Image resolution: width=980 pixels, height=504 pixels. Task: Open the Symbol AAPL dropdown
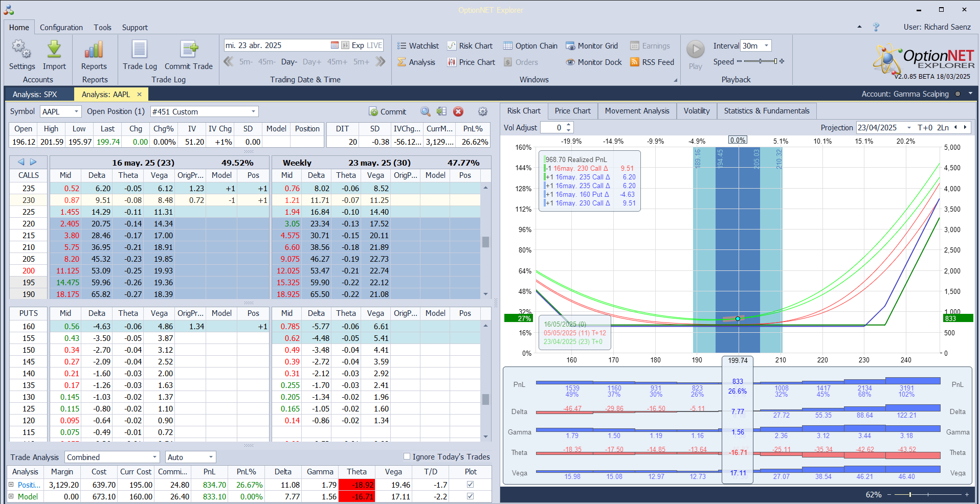(76, 111)
